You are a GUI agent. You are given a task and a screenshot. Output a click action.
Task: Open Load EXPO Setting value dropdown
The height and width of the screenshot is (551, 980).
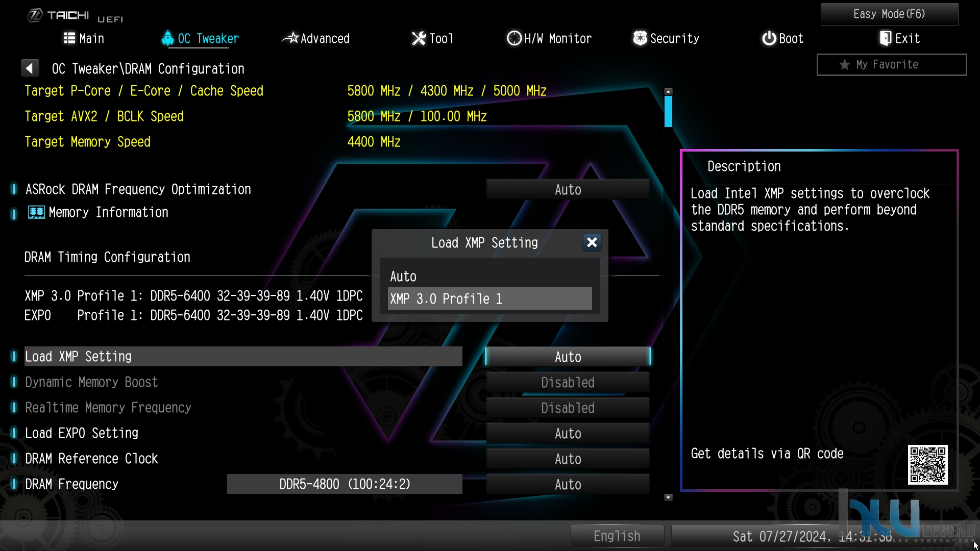tap(568, 433)
